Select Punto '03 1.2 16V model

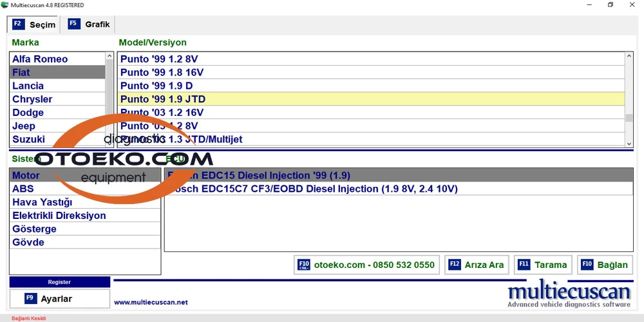pyautogui.click(x=372, y=113)
